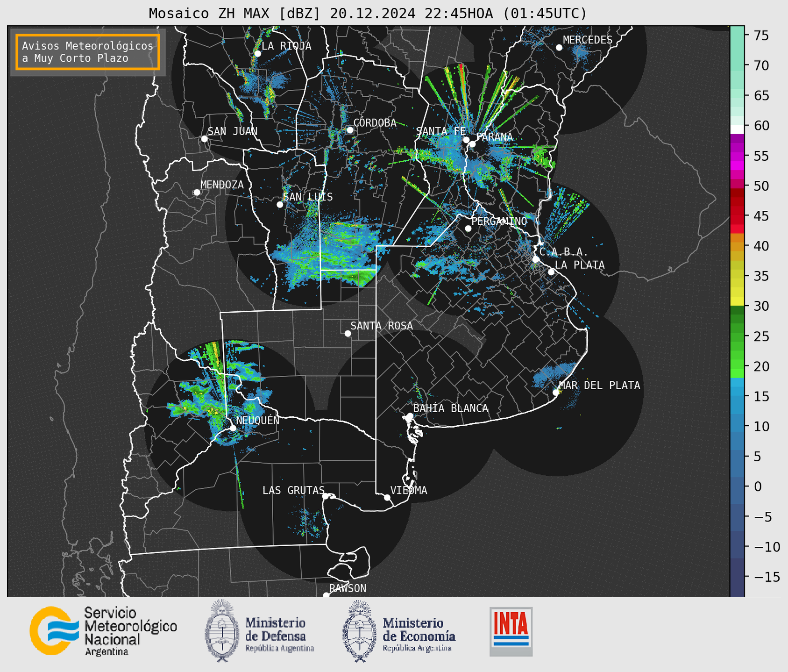The width and height of the screenshot is (788, 672).
Task: Click the C.A.B.A. city marker dot
Action: 536,259
